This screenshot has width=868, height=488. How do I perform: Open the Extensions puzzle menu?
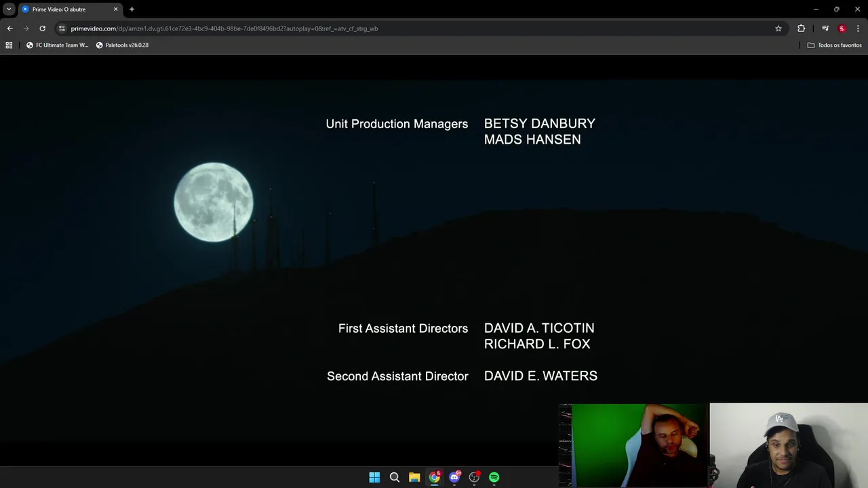click(x=802, y=28)
